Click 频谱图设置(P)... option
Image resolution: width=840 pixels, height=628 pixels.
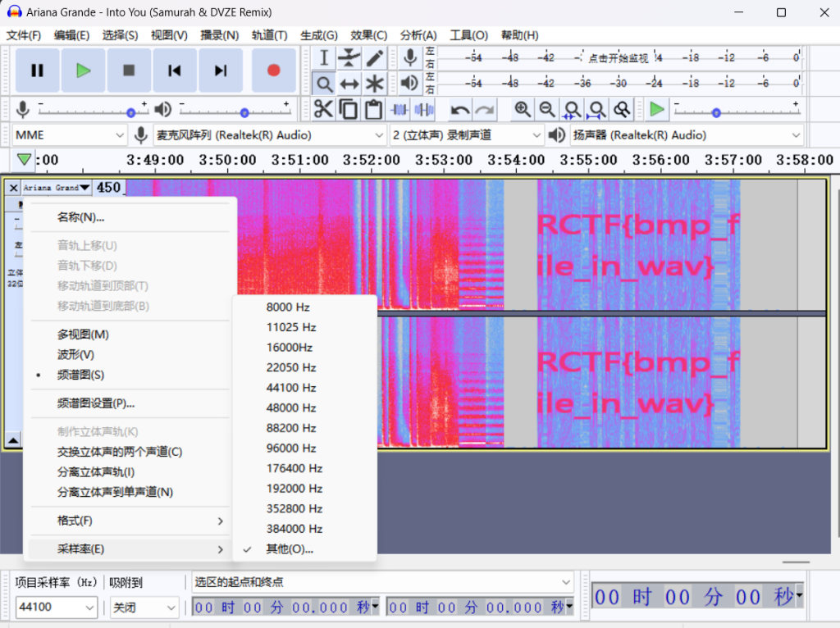[95, 403]
